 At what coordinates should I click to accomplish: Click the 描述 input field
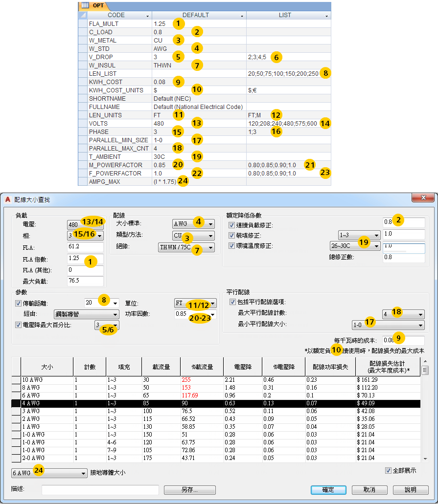point(100,490)
